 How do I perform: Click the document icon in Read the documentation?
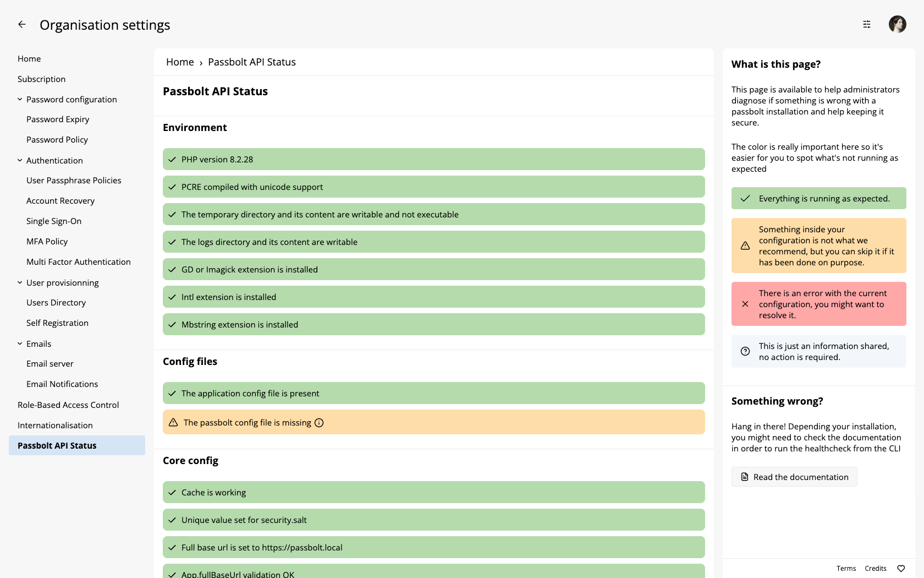pyautogui.click(x=745, y=477)
